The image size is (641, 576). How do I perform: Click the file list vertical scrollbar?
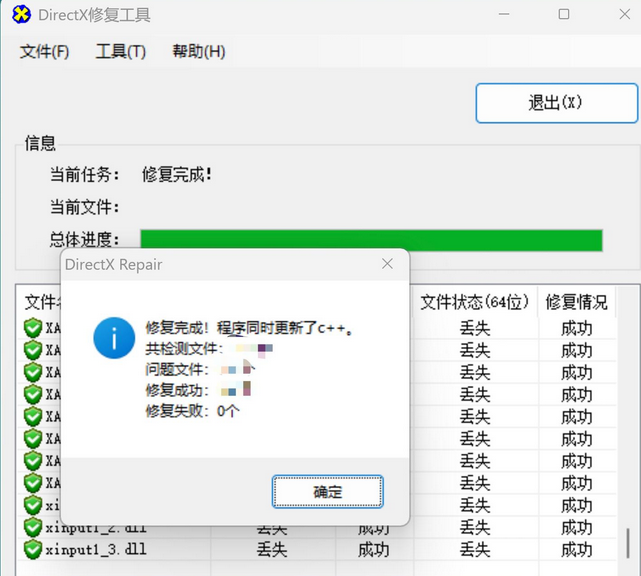click(628, 543)
